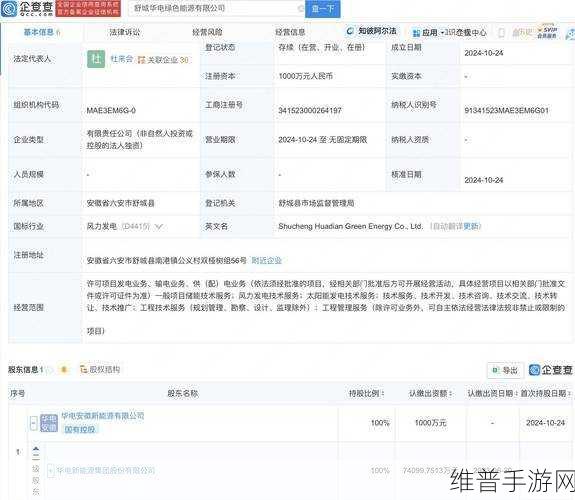Switch to the 基本信息 tab
Image resolution: width=575 pixels, height=500 pixels.
pos(39,32)
